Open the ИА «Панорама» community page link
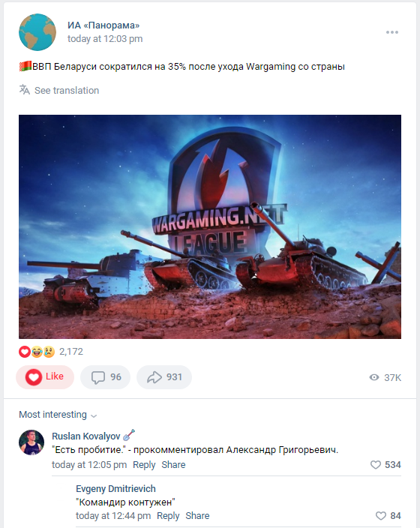This screenshot has height=528, width=420. click(x=103, y=25)
